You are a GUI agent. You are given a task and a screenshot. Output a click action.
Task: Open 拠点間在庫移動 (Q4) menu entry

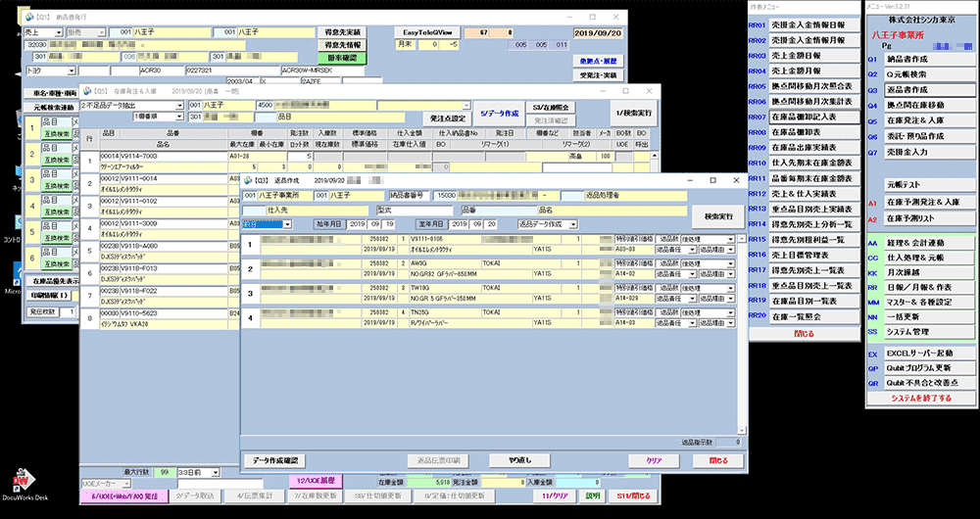[929, 106]
